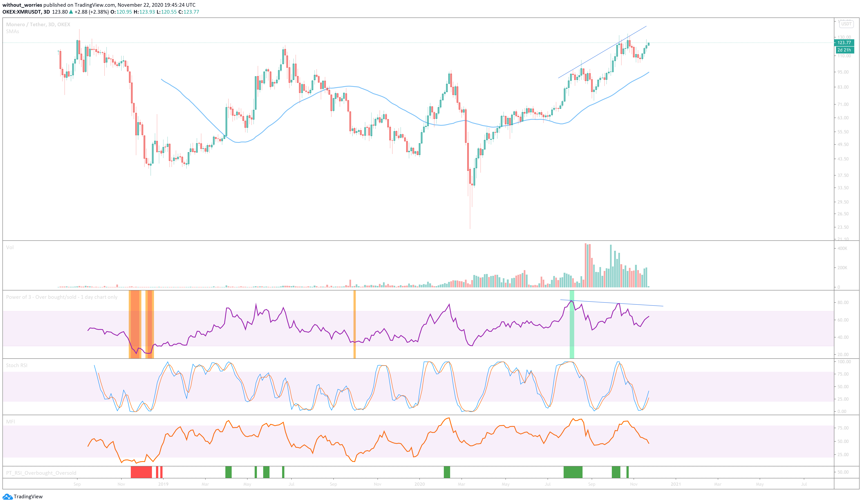The image size is (862, 504).
Task: Click the 43.50 price axis label
Action: 843,159
